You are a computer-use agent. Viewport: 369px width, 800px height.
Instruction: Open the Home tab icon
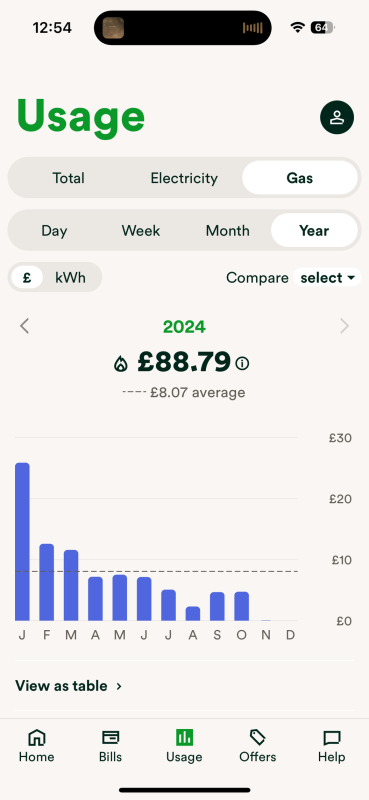click(36, 737)
